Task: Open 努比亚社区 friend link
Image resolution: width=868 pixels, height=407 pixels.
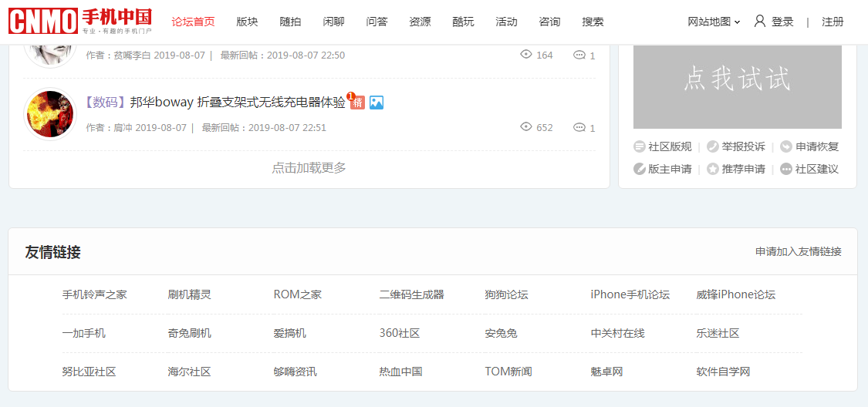Action: [90, 372]
